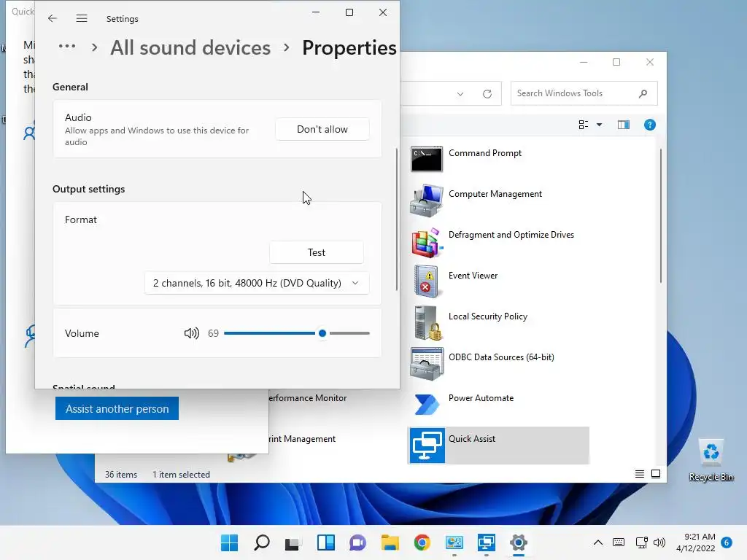Toggle preview pane in Windows Tools
The width and height of the screenshot is (747, 560).
(624, 125)
